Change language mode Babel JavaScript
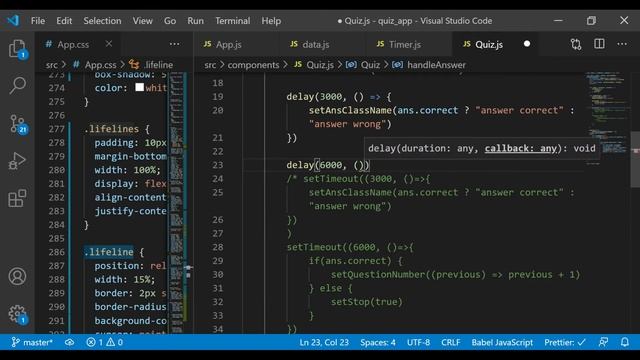 point(502,342)
